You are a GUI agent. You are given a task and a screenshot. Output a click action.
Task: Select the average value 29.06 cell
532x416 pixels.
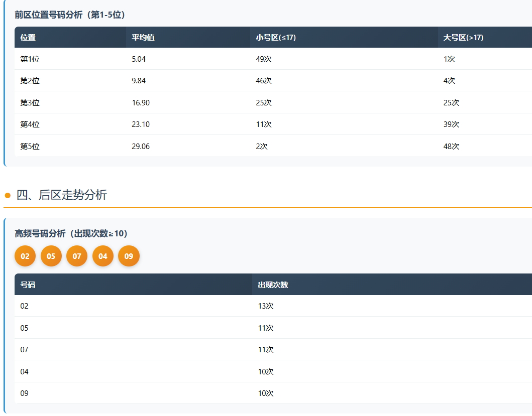point(141,147)
